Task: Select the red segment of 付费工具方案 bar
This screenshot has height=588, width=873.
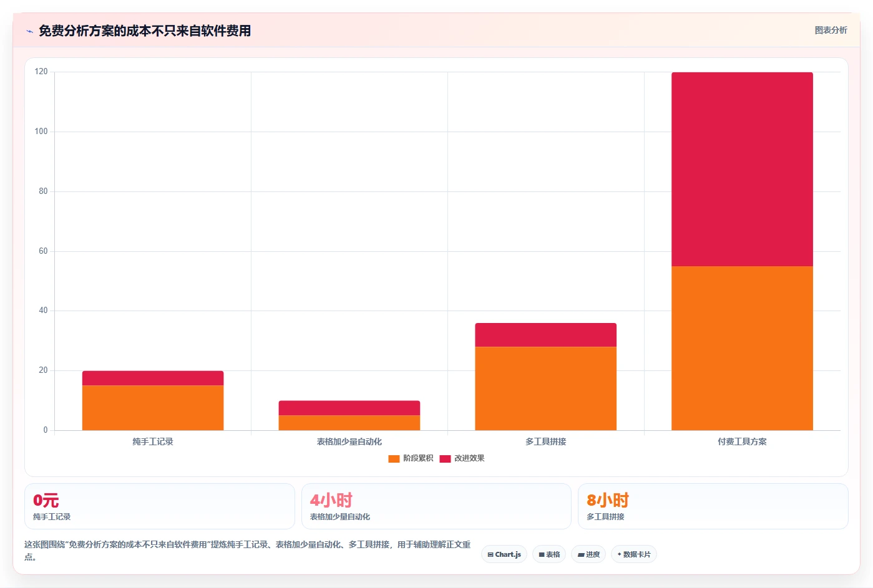Action: (742, 169)
